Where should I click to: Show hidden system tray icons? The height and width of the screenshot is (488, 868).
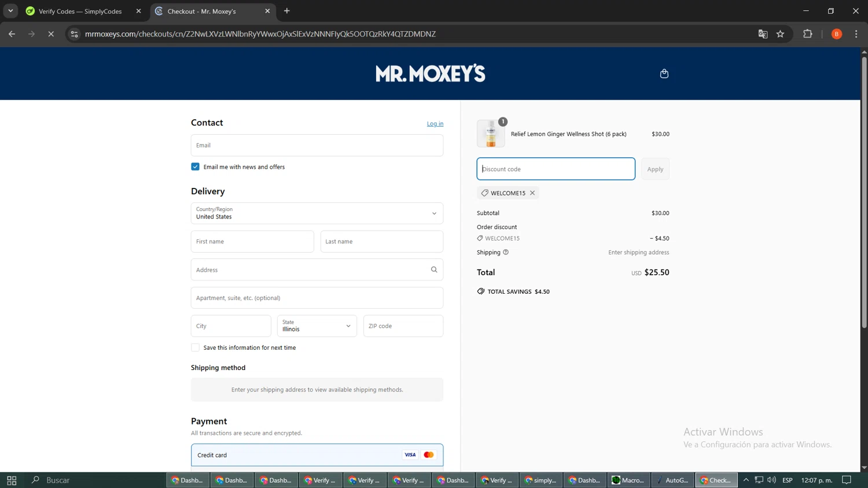[x=746, y=480]
